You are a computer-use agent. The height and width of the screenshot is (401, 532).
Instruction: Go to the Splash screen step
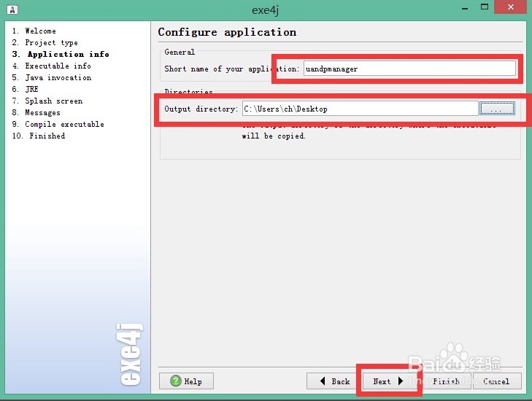point(47,101)
